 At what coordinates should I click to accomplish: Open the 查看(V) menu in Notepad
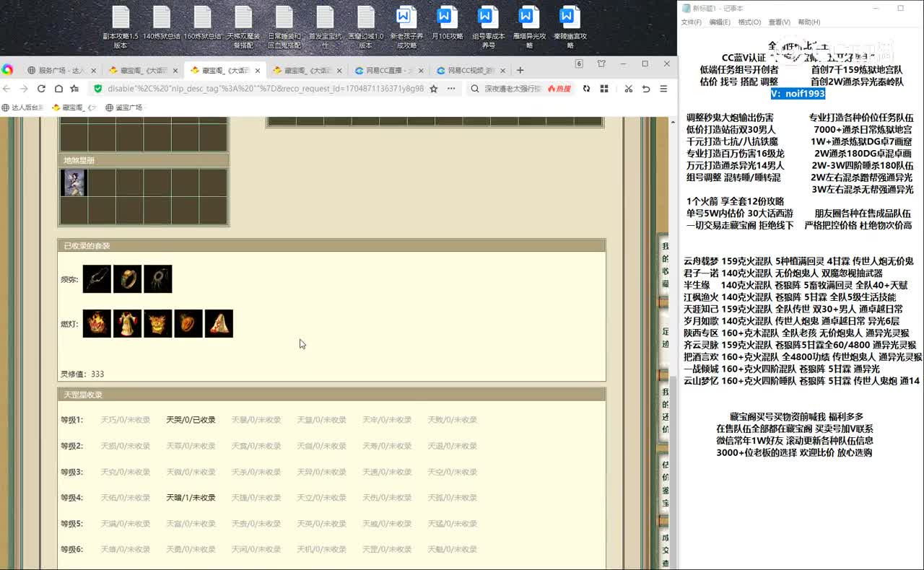780,22
